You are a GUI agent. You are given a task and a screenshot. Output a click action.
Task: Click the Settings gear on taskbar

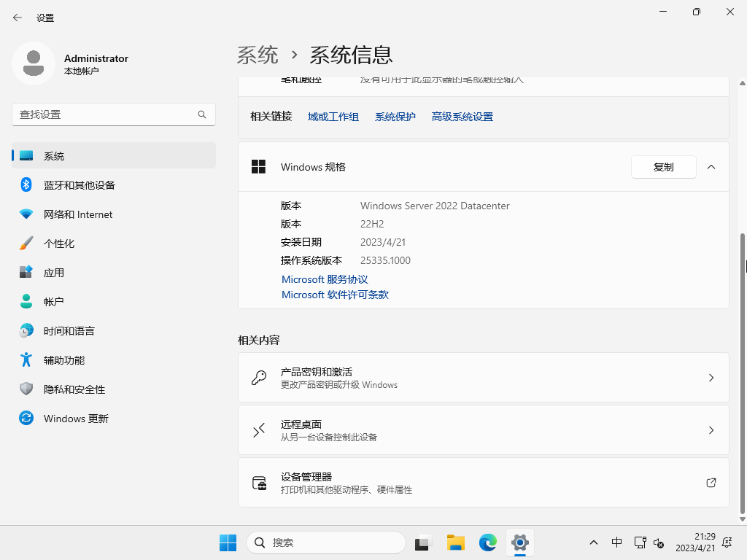(520, 542)
